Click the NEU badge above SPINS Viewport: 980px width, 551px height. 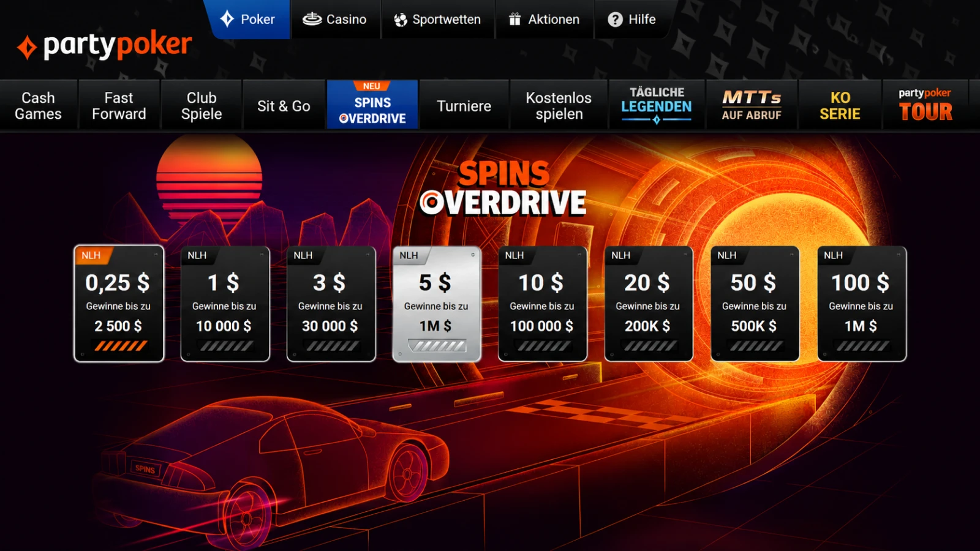click(x=372, y=86)
